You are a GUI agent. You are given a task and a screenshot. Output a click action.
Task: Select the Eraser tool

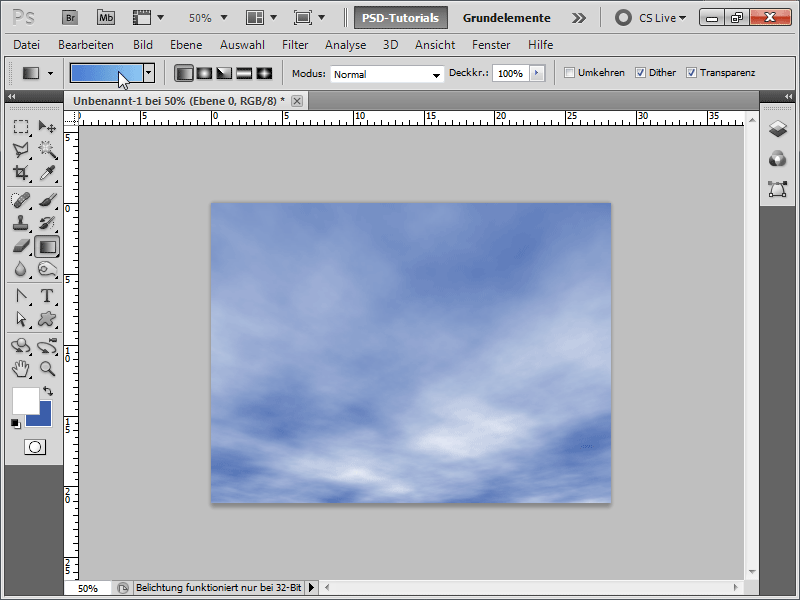pyautogui.click(x=20, y=246)
